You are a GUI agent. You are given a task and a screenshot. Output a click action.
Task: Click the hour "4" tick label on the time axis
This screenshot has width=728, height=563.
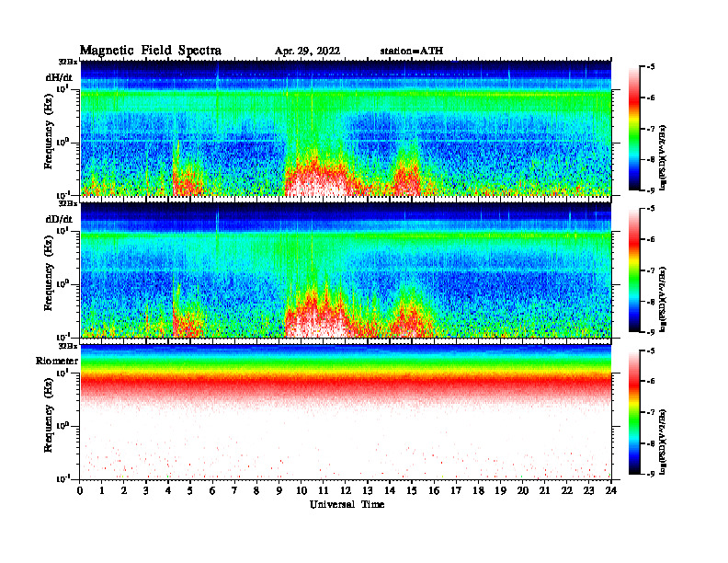pyautogui.click(x=168, y=490)
